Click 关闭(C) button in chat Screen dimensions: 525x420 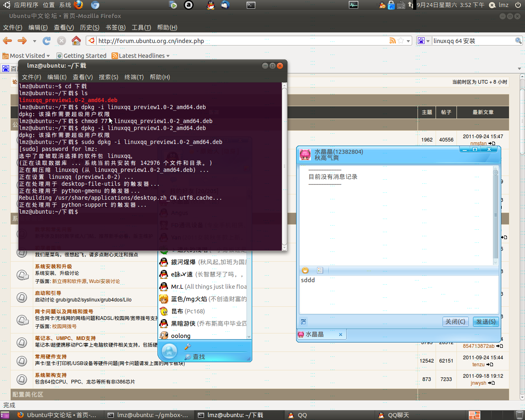point(455,322)
